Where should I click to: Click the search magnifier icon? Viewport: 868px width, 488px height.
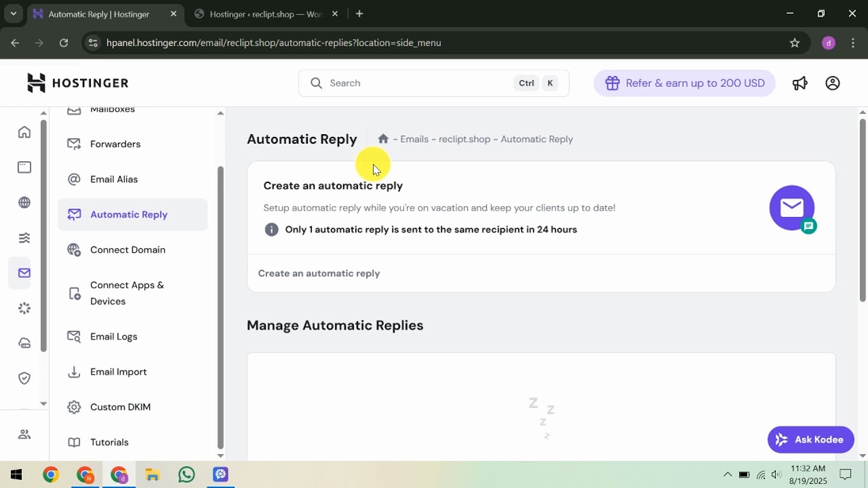coord(316,83)
